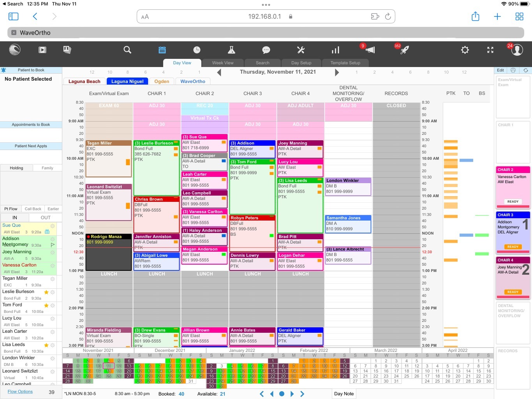The width and height of the screenshot is (532, 399).
Task: Switch patient flow list to OUT
Action: click(46, 217)
